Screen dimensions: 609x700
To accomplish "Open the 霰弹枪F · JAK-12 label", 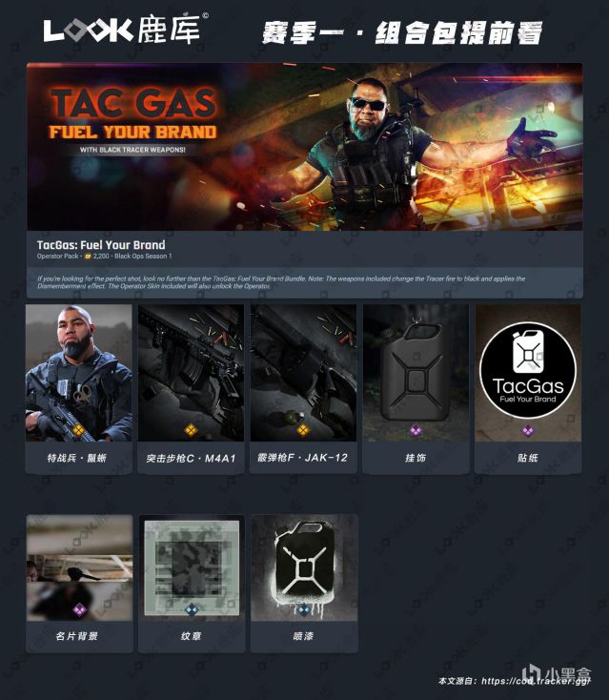I will 303,458.
